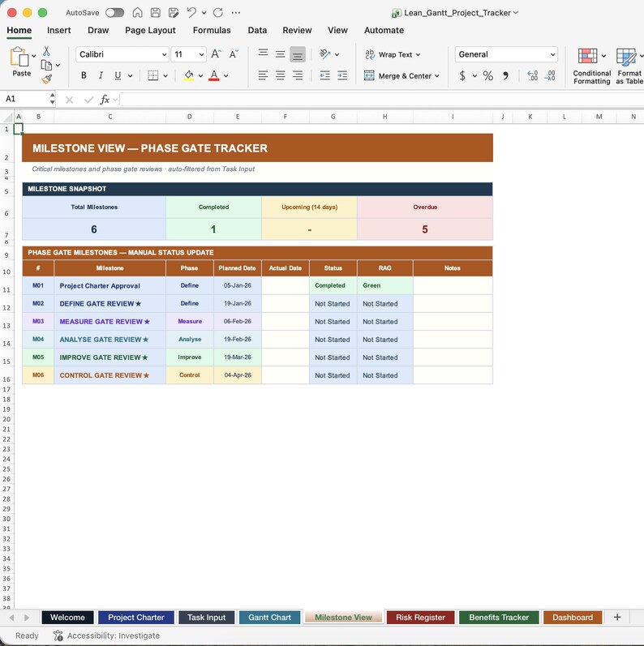Toggle Underline formatting
Viewport: 644px width, 646px height.
(118, 75)
